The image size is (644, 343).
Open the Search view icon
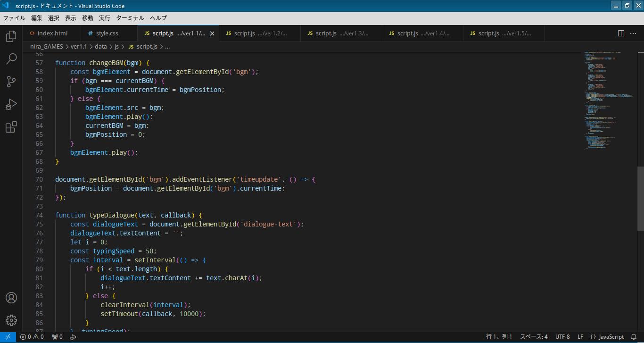click(11, 59)
